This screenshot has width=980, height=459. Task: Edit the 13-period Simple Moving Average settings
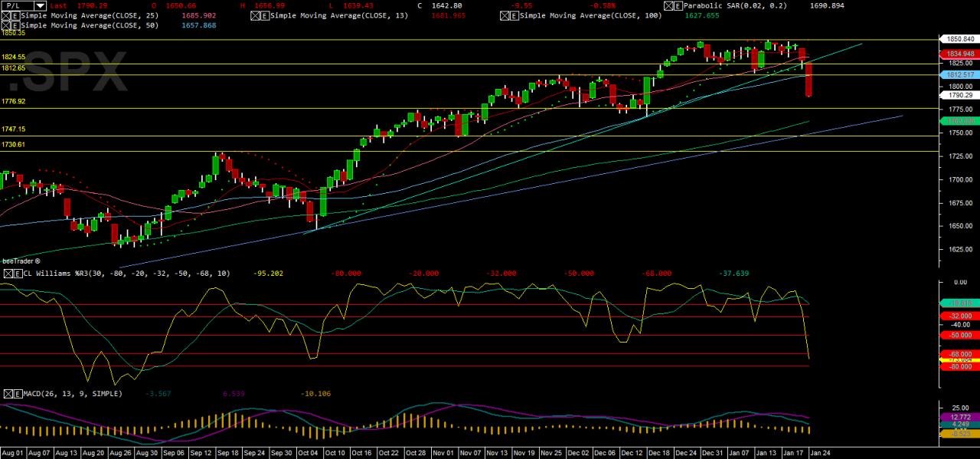click(x=264, y=15)
